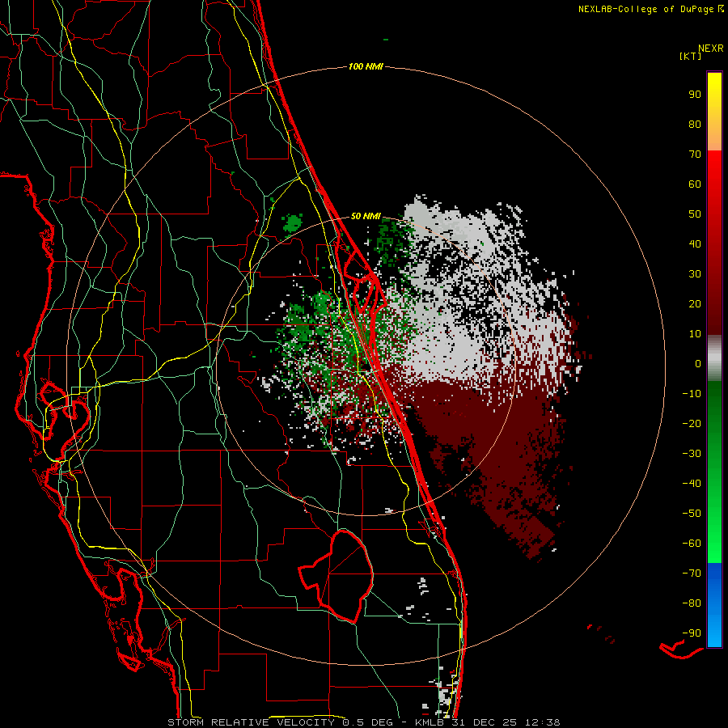Select the -10 knot scale label
The height and width of the screenshot is (728, 728).
click(x=692, y=394)
